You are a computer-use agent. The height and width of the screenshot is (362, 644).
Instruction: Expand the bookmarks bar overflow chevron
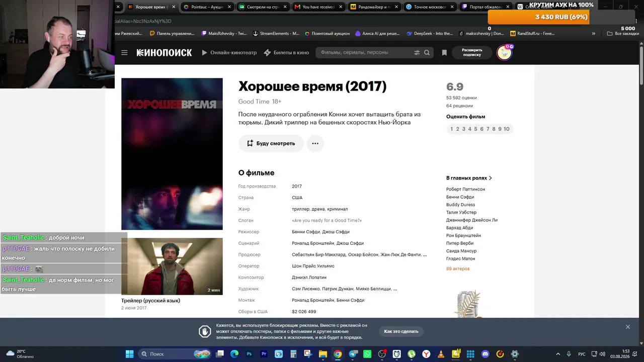pos(594,34)
